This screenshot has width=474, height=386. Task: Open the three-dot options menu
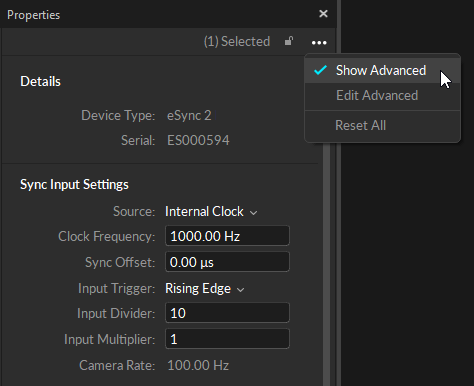[x=319, y=43]
